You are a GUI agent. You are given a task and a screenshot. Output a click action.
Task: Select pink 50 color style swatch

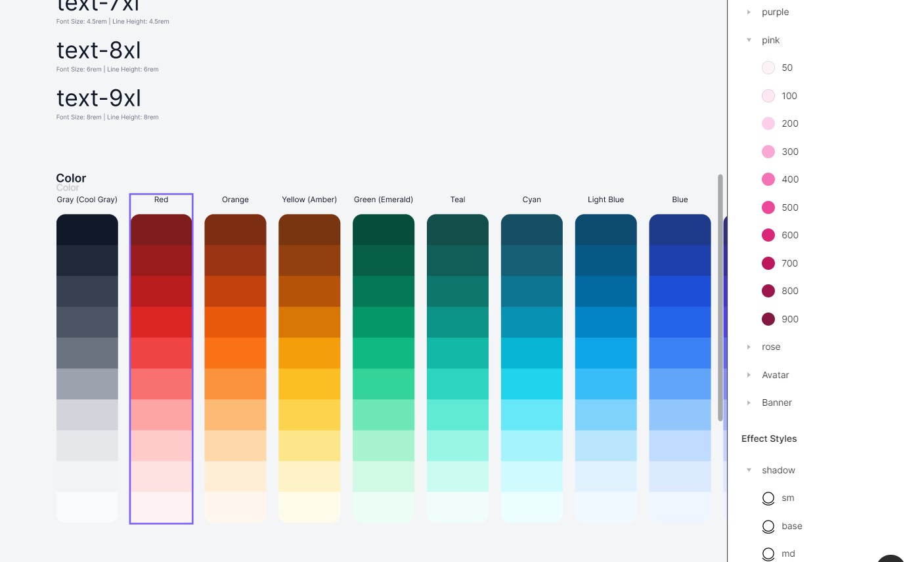click(768, 68)
